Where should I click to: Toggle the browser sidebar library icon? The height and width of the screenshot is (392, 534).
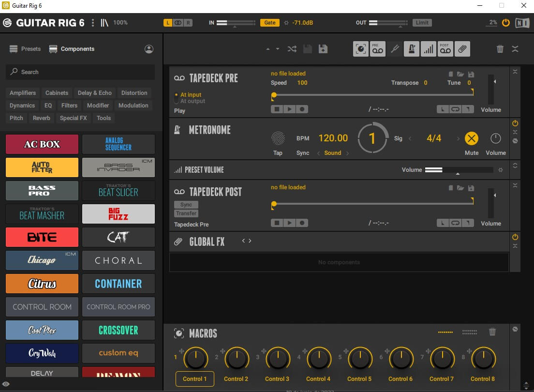(104, 23)
